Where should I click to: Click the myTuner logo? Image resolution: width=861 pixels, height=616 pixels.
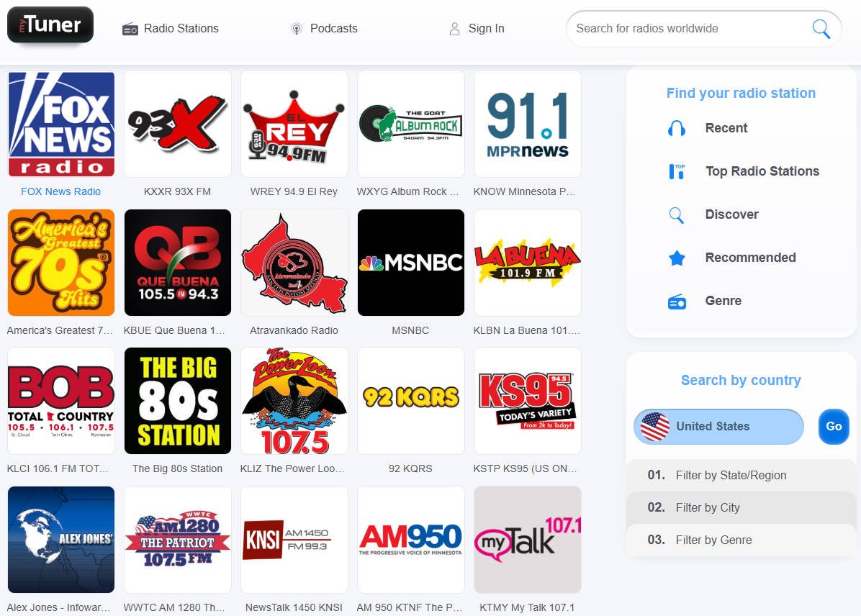(50, 24)
